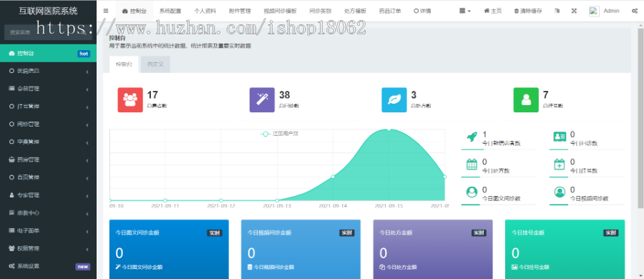Click the chart data point at 2021-09-14
The width and height of the screenshot is (644, 279).
coord(333,177)
